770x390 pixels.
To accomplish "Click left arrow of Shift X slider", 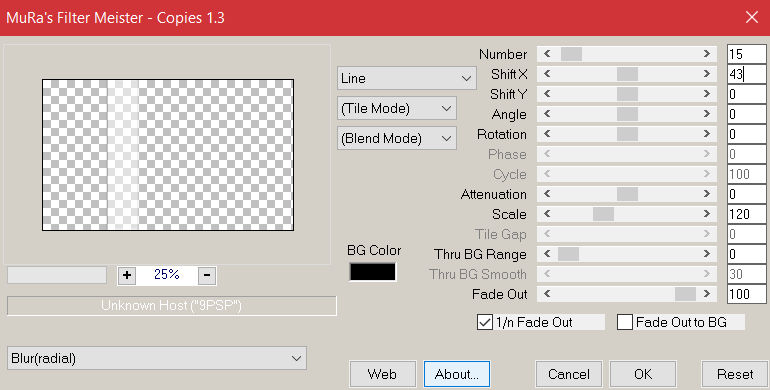I will (x=547, y=74).
